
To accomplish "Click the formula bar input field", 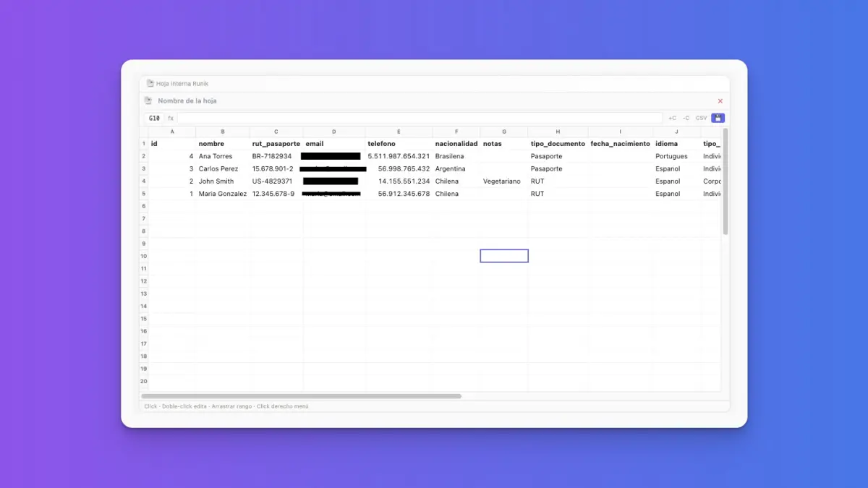I will (420, 118).
